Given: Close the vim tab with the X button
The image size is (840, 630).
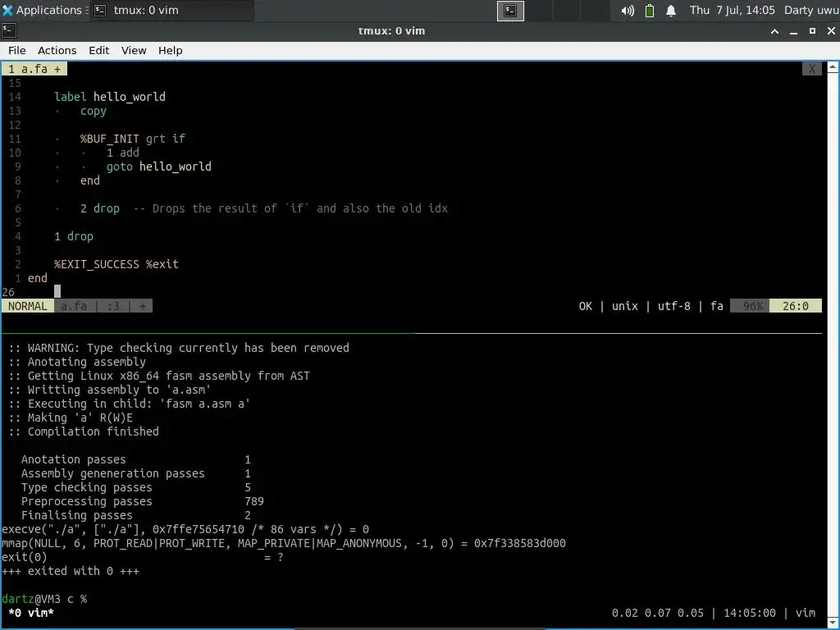Looking at the screenshot, I should [811, 69].
